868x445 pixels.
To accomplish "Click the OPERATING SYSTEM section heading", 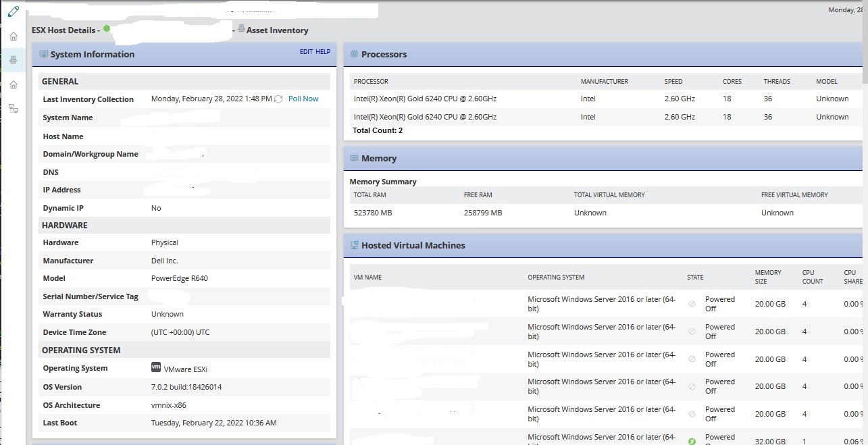I will point(81,350).
